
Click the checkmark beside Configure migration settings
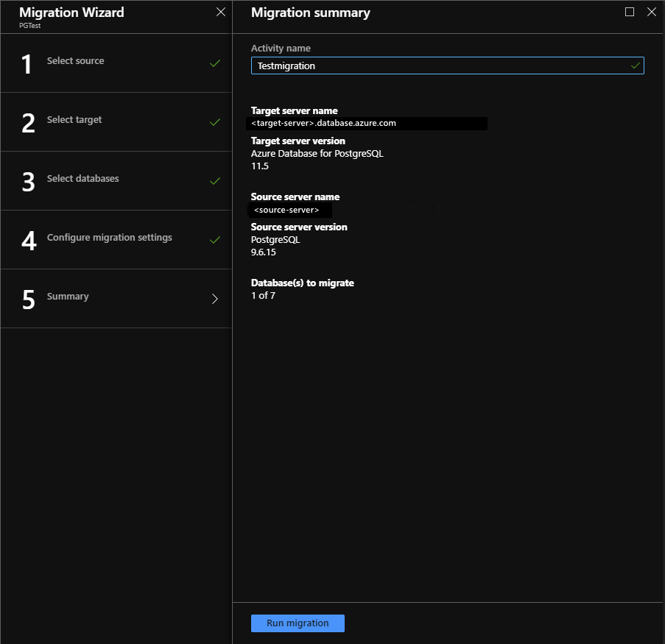tap(215, 241)
